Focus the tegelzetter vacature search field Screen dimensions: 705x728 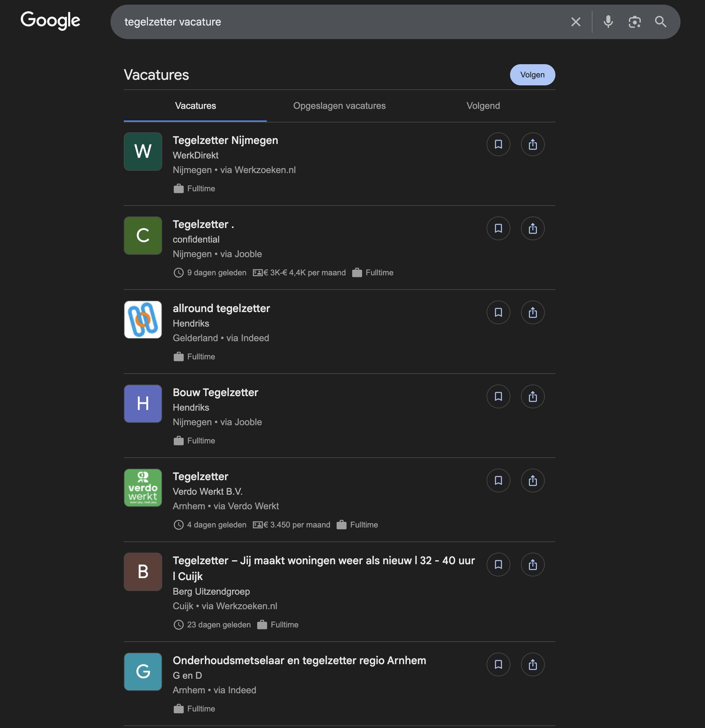coord(334,22)
